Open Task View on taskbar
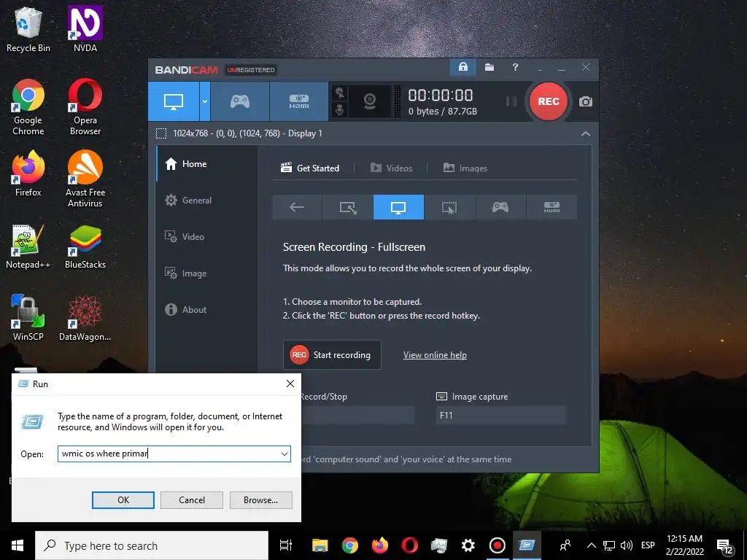The height and width of the screenshot is (560, 747). (x=286, y=545)
